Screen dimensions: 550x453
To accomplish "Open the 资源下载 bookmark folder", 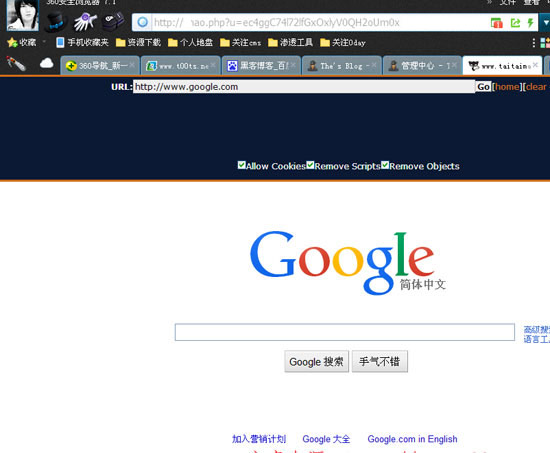I will pos(139,42).
